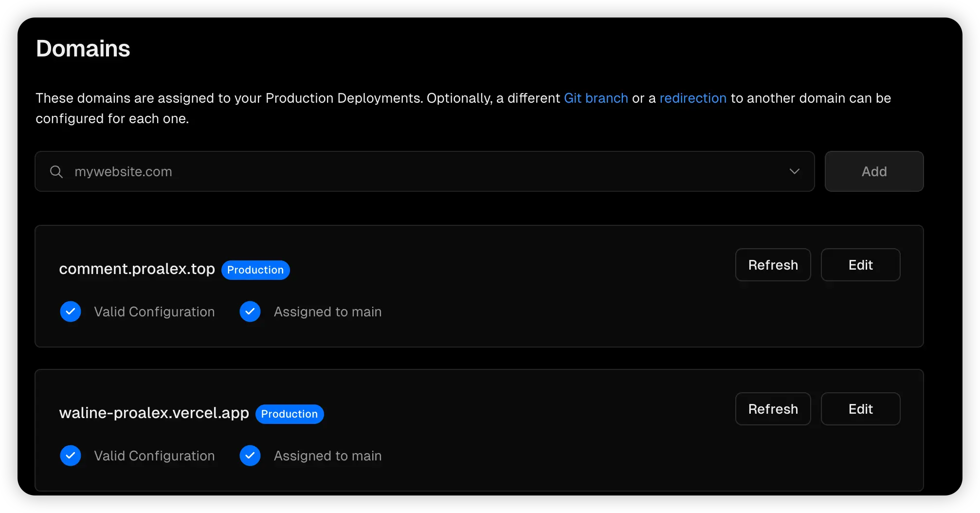
Task: Select the comment.proalex.top domain name text
Action: pos(137,269)
